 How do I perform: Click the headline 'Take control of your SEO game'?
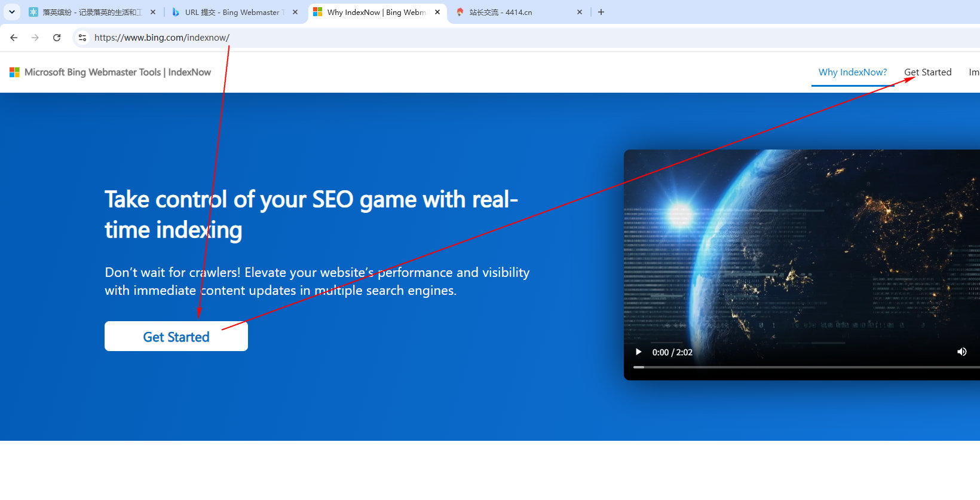[311, 215]
